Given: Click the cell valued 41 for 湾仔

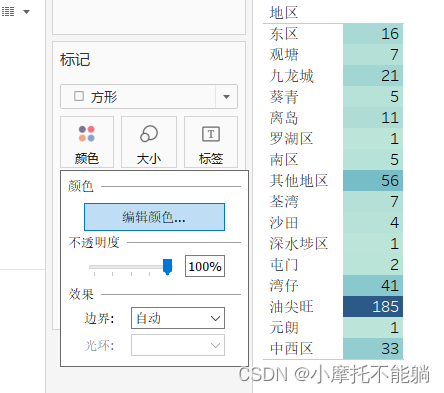Looking at the screenshot, I should coord(373,285).
